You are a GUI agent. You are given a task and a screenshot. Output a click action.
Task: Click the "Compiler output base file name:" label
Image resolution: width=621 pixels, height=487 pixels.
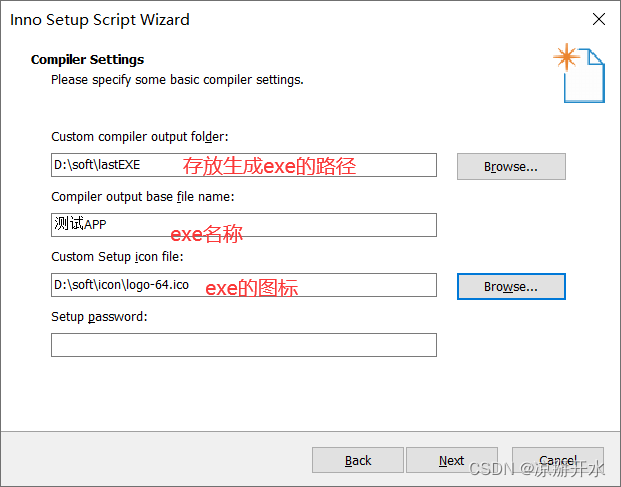point(143,197)
